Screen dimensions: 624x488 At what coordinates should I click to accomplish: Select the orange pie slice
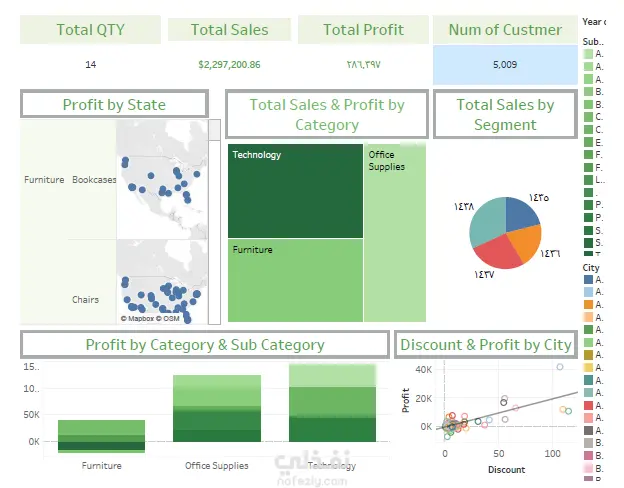pos(525,243)
